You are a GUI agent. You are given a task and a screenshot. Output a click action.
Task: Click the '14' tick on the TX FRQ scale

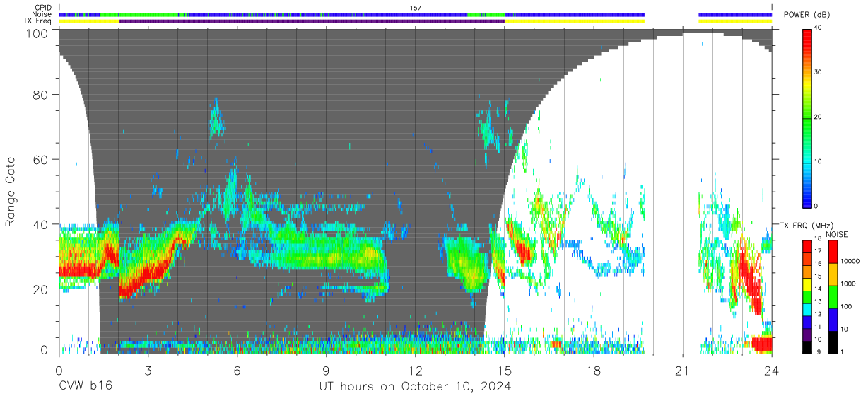point(819,290)
